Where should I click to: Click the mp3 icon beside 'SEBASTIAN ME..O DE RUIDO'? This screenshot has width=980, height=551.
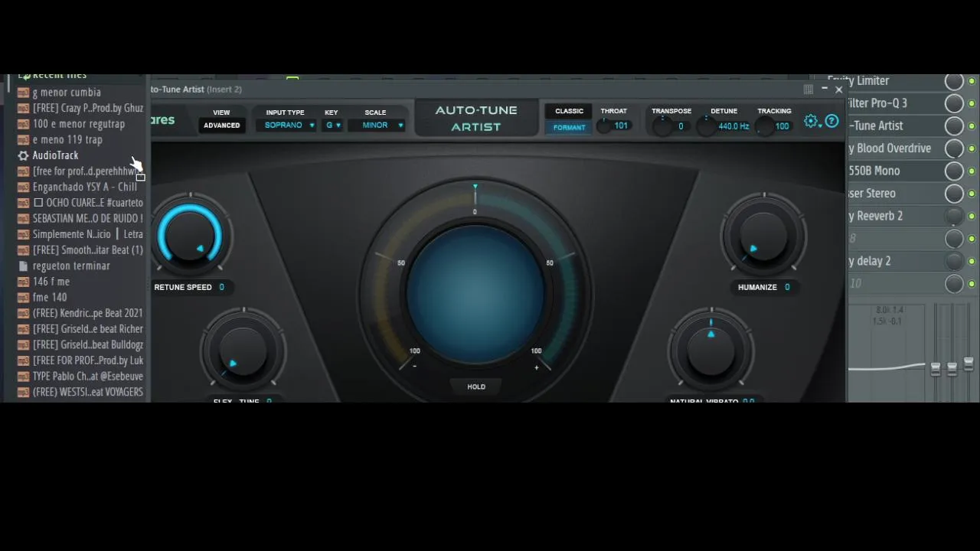click(23, 219)
